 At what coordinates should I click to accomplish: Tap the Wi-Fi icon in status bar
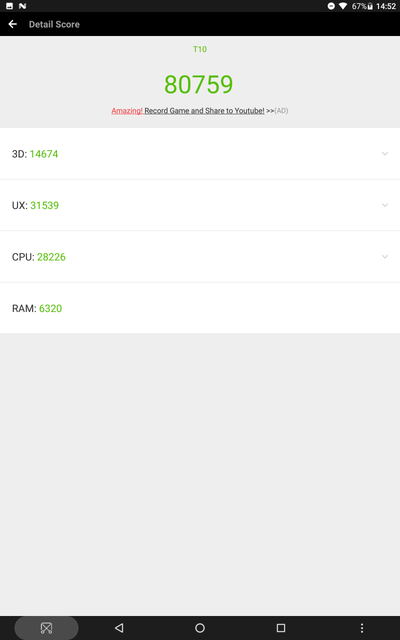pos(343,6)
